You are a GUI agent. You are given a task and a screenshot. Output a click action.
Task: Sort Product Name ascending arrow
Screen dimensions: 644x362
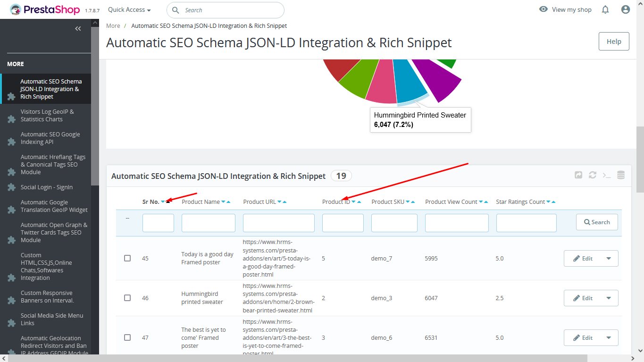pyautogui.click(x=229, y=202)
